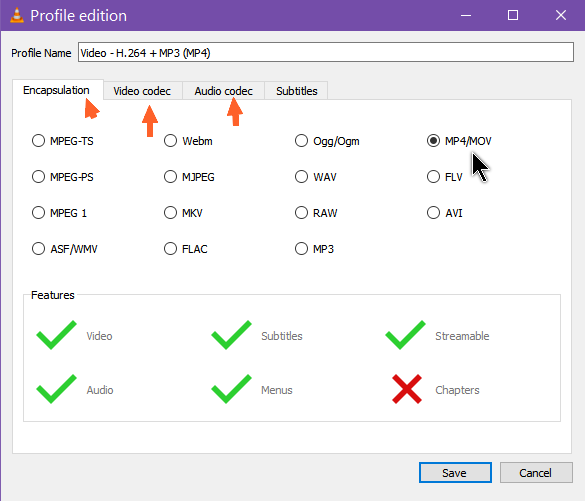This screenshot has height=501, width=585.
Task: Choose the FLAC radio option
Action: click(185, 249)
